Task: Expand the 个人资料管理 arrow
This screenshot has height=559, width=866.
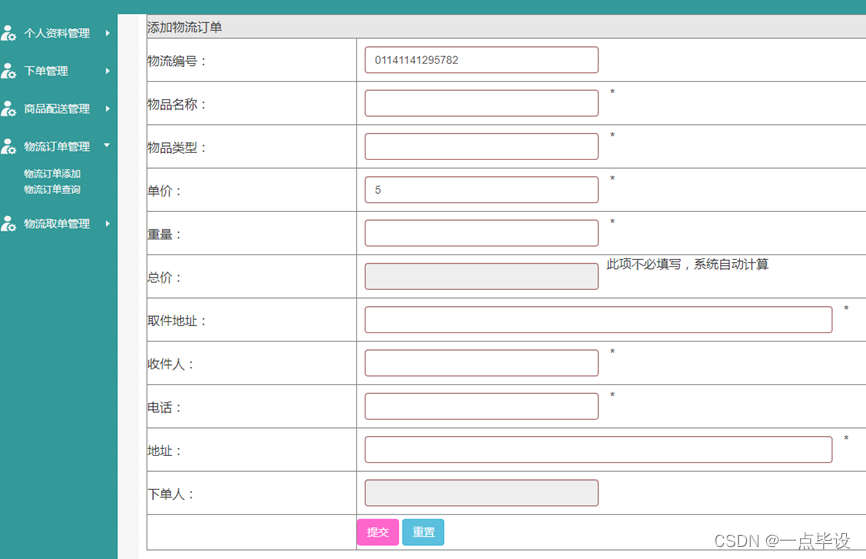Action: coord(108,33)
